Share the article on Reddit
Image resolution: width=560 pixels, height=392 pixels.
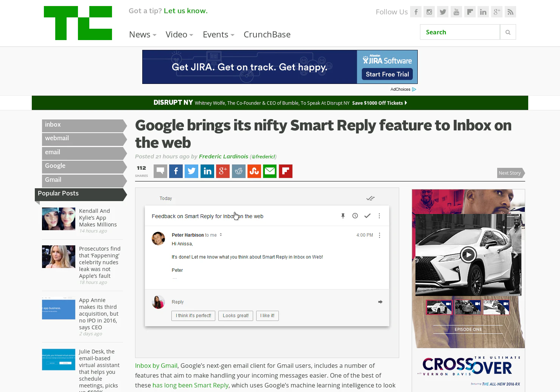click(x=238, y=171)
